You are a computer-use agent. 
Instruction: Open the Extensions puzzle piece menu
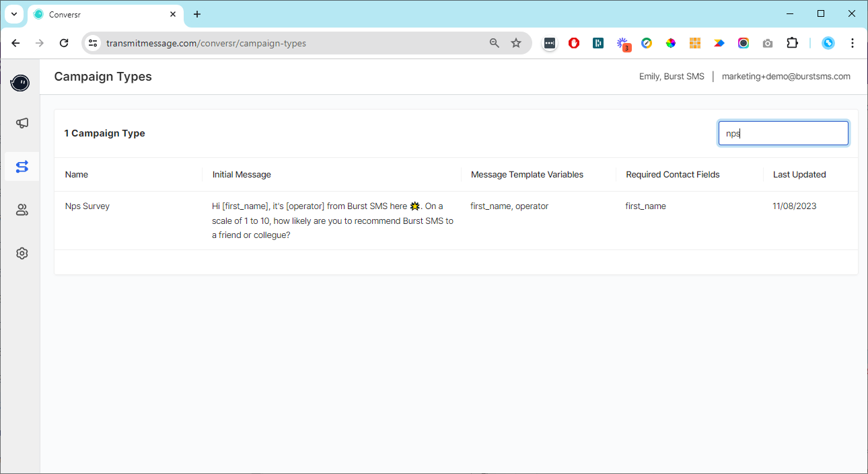792,43
